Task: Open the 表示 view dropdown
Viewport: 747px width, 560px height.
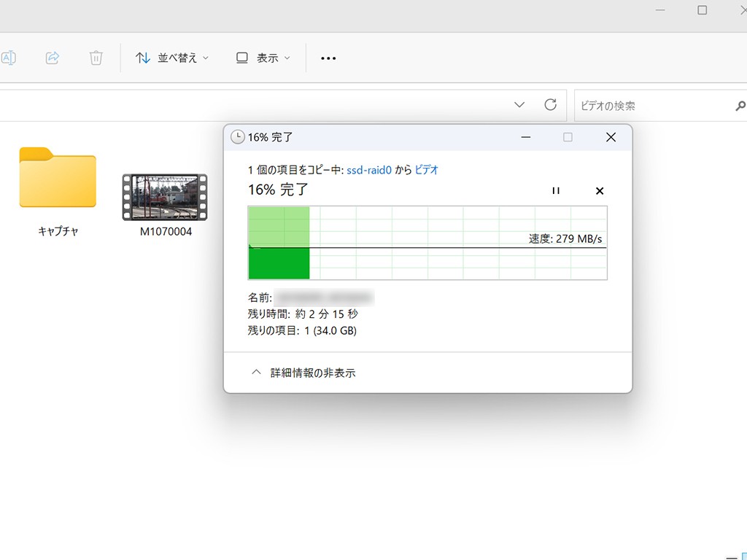Action: tap(263, 58)
